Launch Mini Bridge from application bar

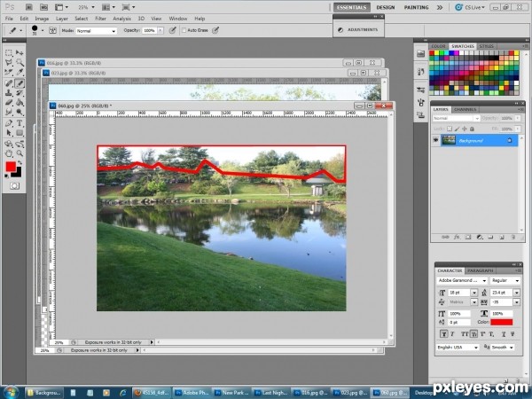pos(43,7)
